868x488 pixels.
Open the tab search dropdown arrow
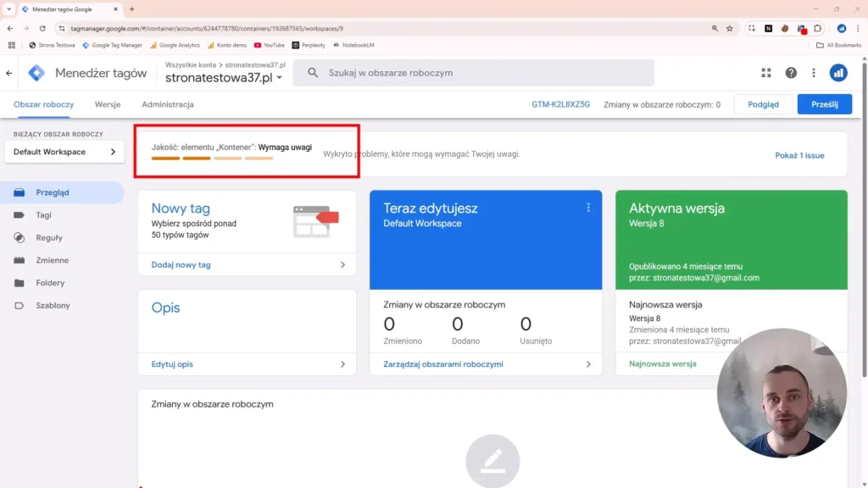[x=8, y=9]
